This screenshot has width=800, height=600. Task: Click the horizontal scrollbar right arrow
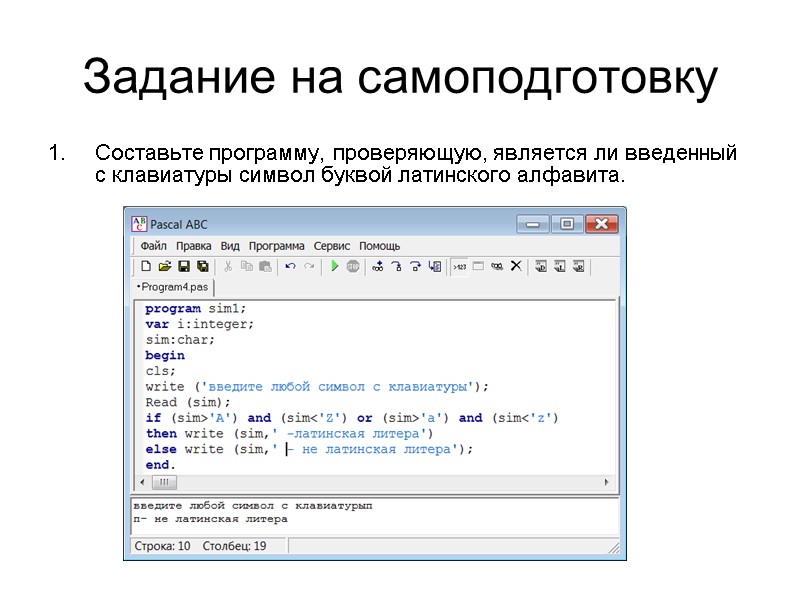coord(606,482)
